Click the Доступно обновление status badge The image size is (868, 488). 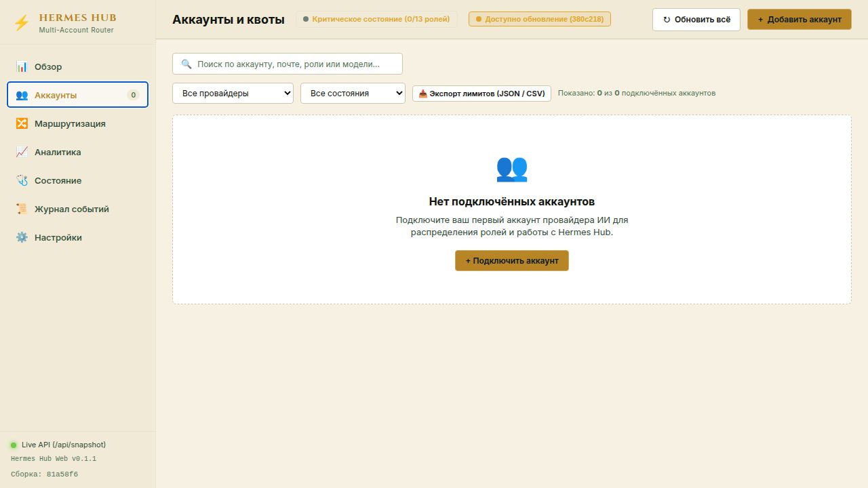[540, 19]
